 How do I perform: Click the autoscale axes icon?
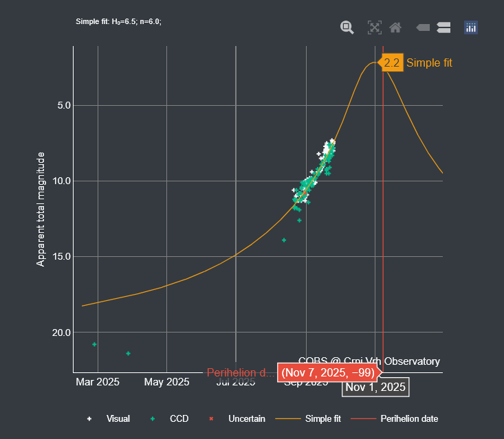[374, 27]
